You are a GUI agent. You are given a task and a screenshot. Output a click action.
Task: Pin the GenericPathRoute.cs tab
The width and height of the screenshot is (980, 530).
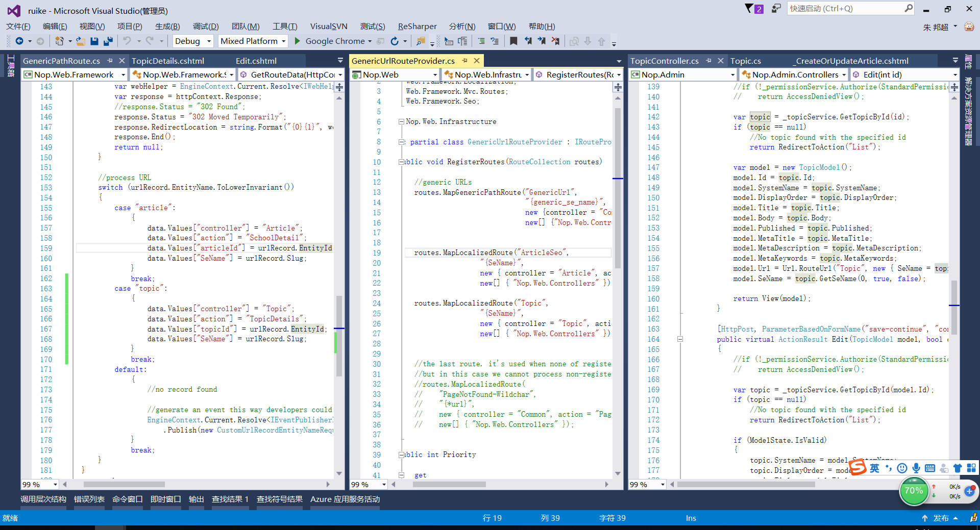[110, 61]
